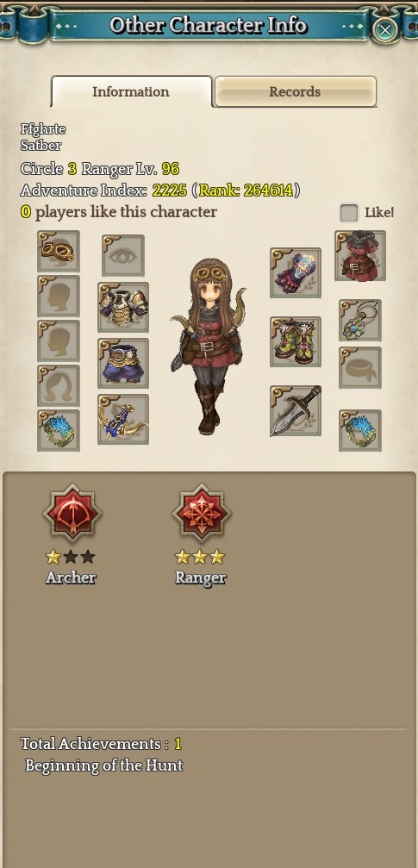Click the dagger sub-weapon slot
Screen dimensions: 418x868
296,411
